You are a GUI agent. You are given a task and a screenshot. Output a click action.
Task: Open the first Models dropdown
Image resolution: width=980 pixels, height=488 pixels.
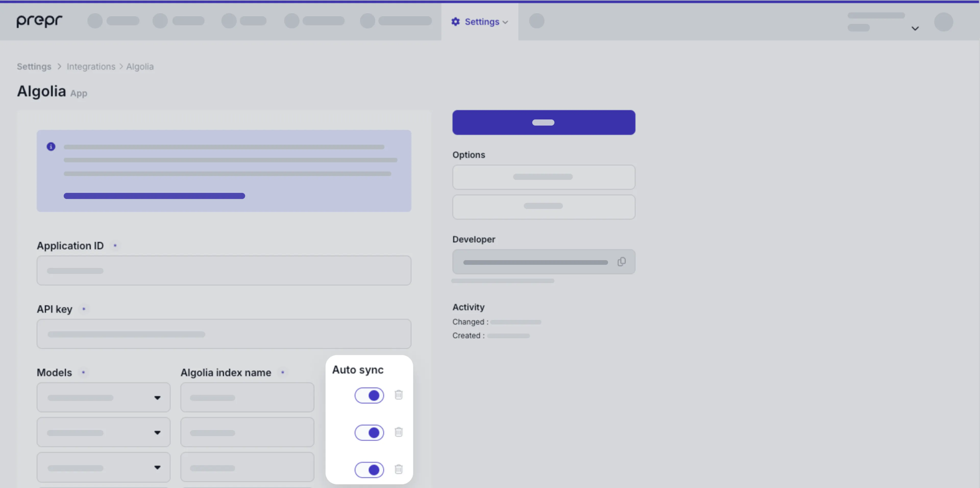[103, 397]
